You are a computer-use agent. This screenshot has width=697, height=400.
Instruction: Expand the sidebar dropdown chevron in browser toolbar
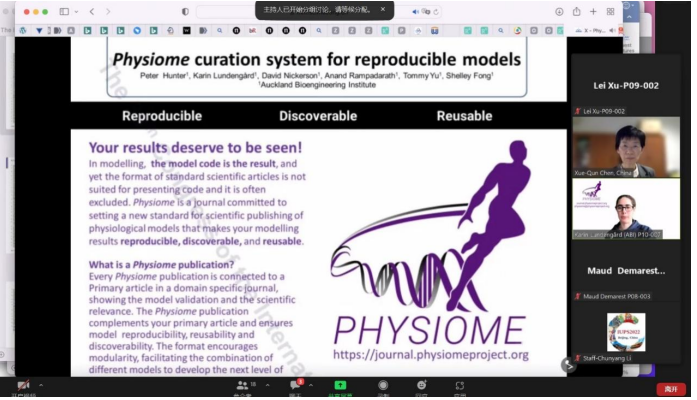[78, 11]
